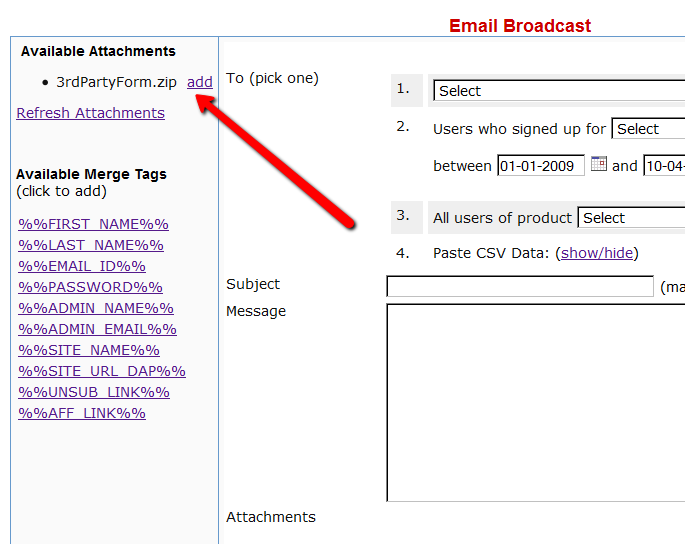This screenshot has width=685, height=544.
Task: Insert the %%LAST_NAME%% merge tag
Action: pos(91,245)
